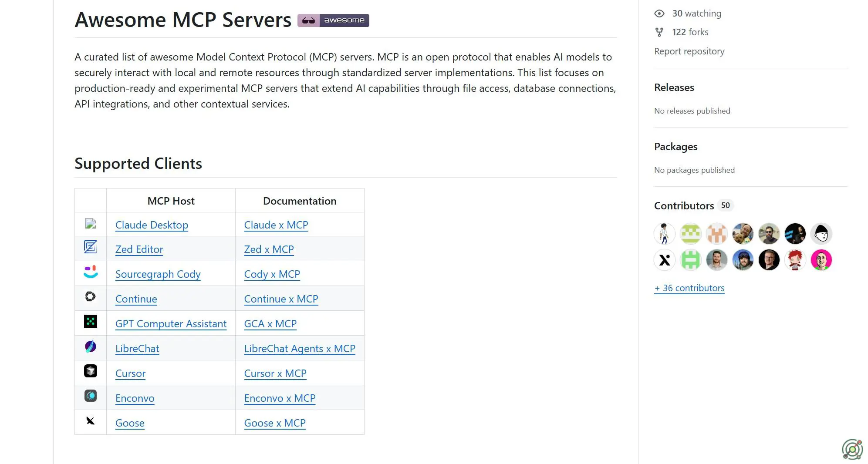Click the Zed Editor logo icon
Image resolution: width=868 pixels, height=464 pixels.
point(91,247)
